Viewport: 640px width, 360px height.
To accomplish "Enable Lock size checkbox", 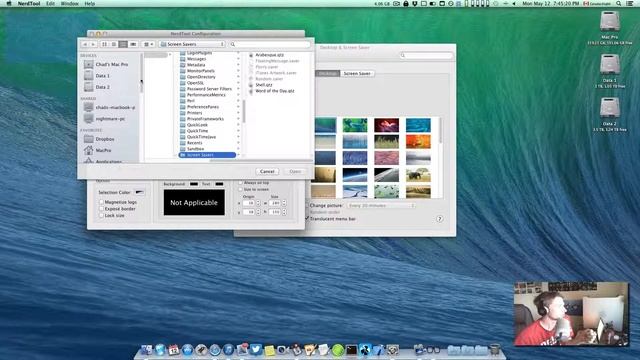I will tap(102, 215).
